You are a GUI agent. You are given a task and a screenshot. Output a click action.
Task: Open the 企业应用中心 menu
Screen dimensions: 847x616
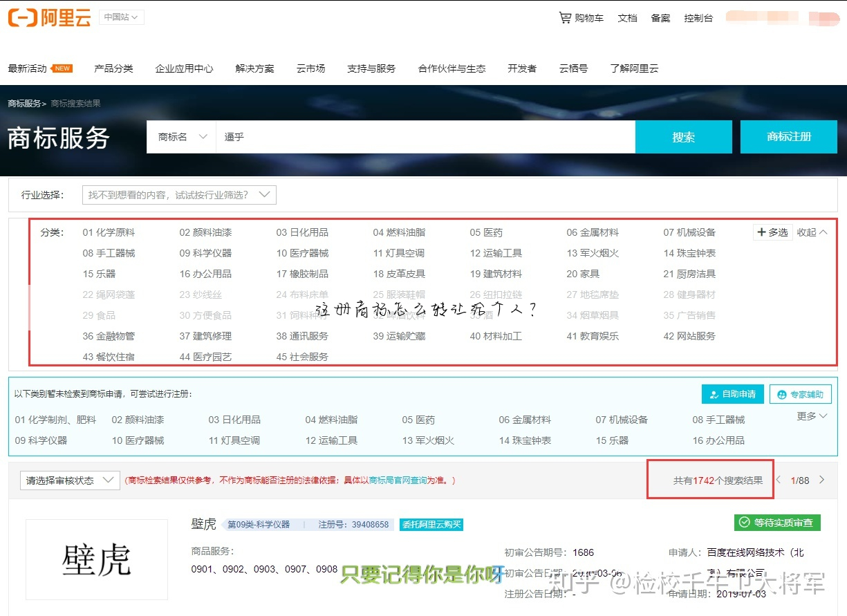184,68
